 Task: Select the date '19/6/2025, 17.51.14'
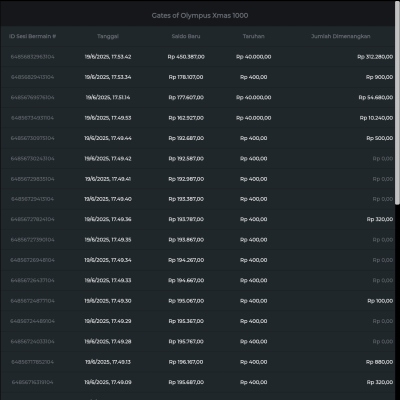pos(108,98)
